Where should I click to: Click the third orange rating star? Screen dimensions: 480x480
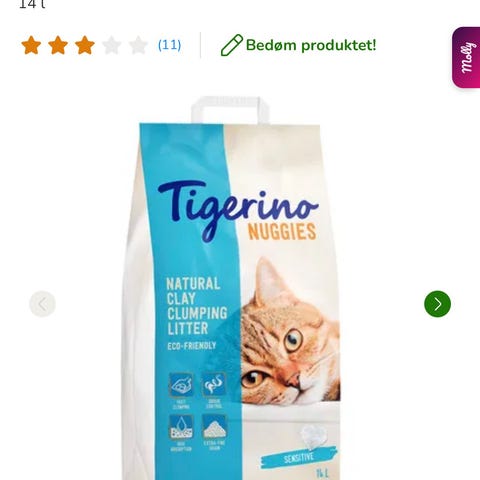[85, 45]
